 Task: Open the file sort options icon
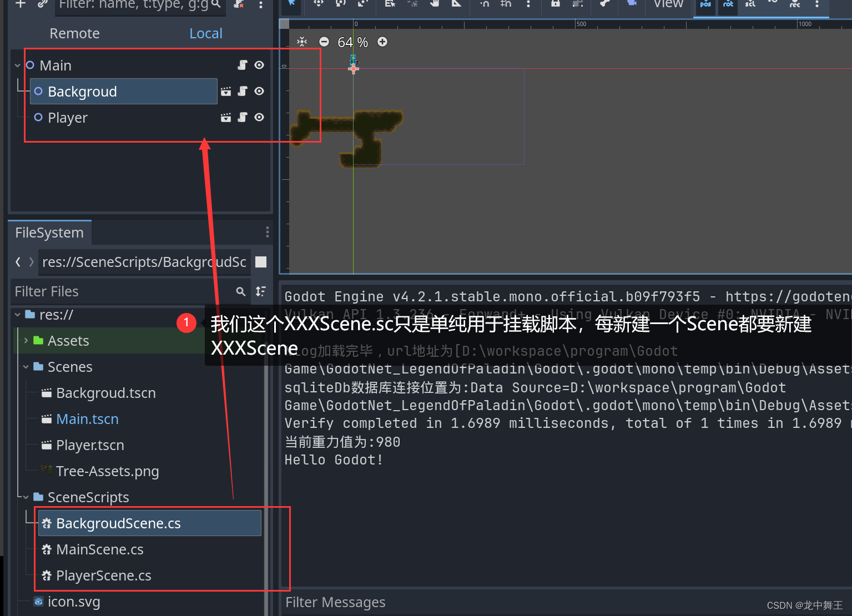260,291
